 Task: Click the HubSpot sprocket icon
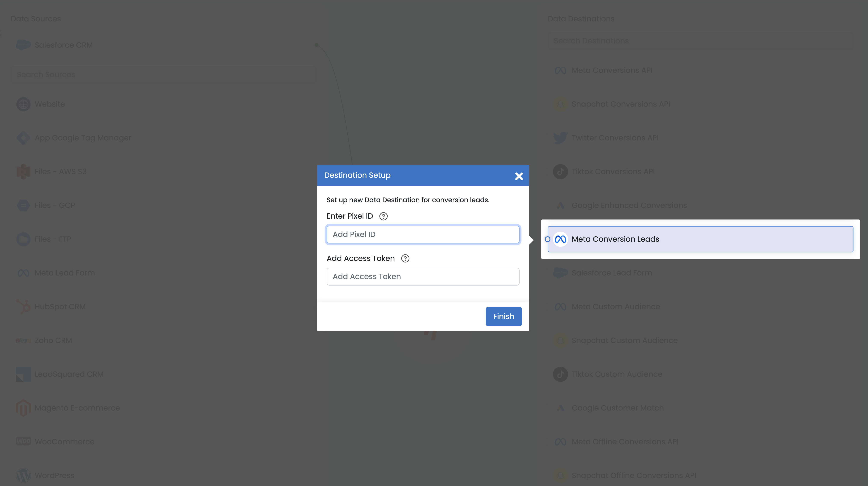point(23,307)
